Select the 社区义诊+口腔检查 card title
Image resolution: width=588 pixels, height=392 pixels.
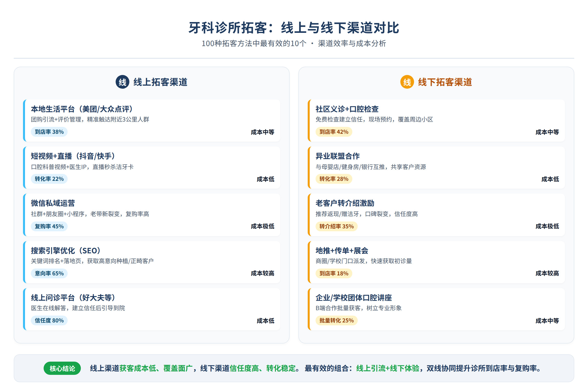point(347,109)
